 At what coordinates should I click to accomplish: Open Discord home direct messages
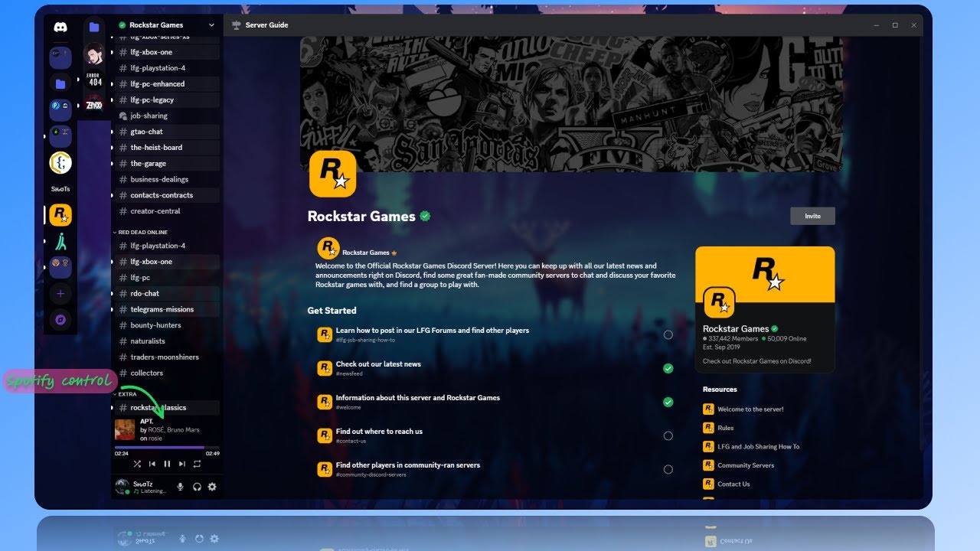coord(60,27)
